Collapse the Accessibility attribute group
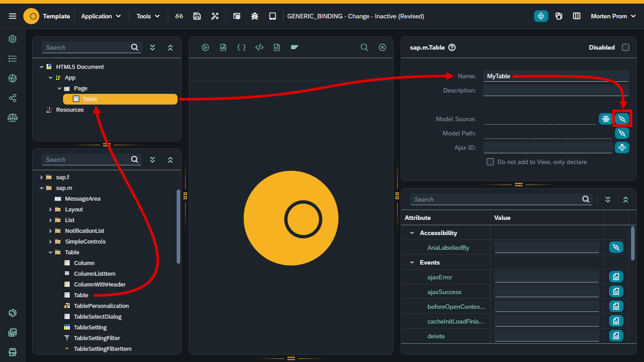 [412, 233]
